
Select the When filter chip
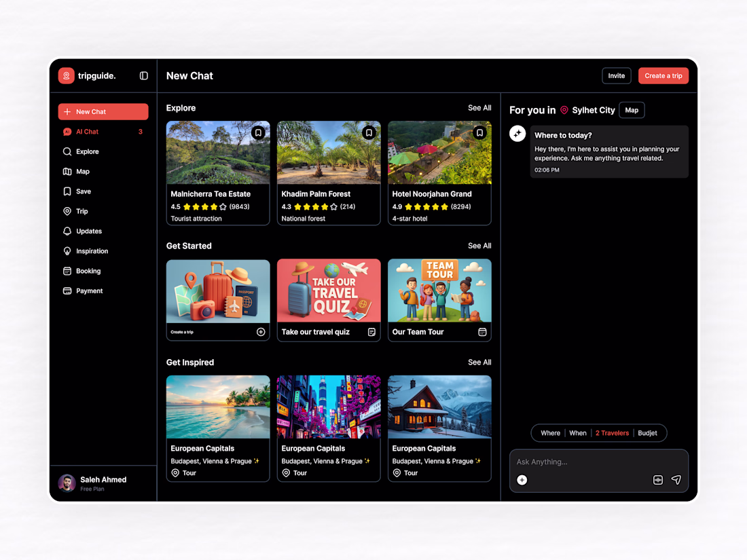pyautogui.click(x=578, y=433)
